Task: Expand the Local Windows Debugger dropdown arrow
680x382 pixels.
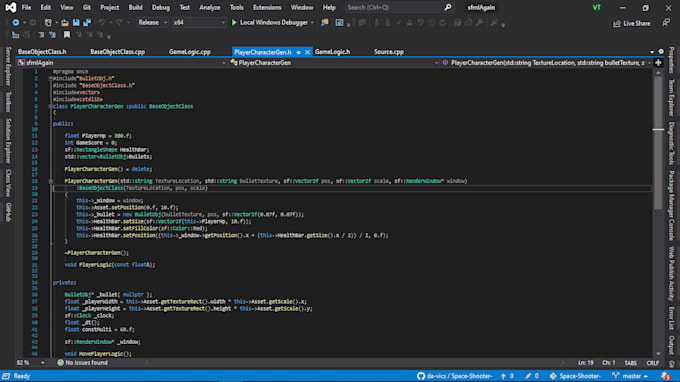Action: click(x=312, y=23)
